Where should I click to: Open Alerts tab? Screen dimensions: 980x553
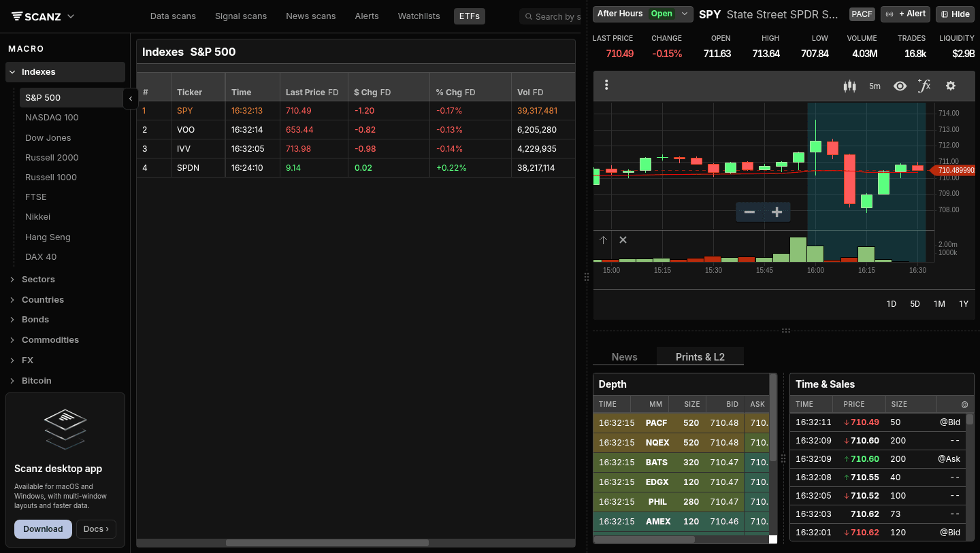367,16
